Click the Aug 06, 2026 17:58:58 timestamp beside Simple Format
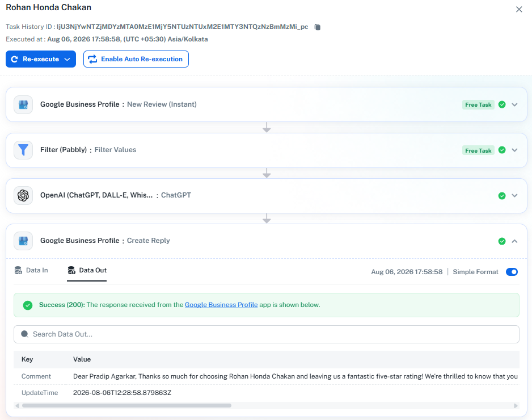This screenshot has width=532, height=420. click(407, 272)
